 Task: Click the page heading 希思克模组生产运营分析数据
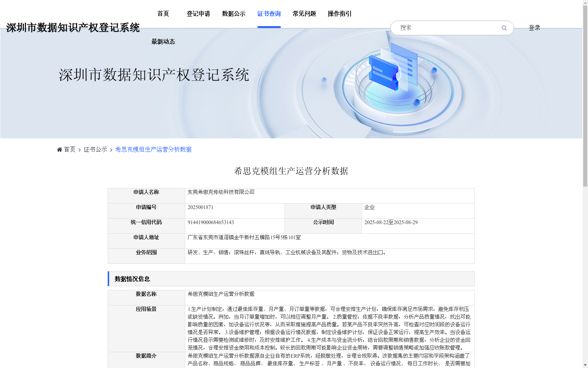[291, 171]
